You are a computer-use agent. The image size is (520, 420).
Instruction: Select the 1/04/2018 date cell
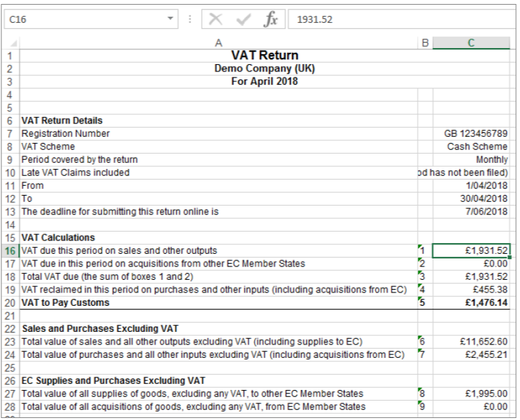click(x=471, y=186)
